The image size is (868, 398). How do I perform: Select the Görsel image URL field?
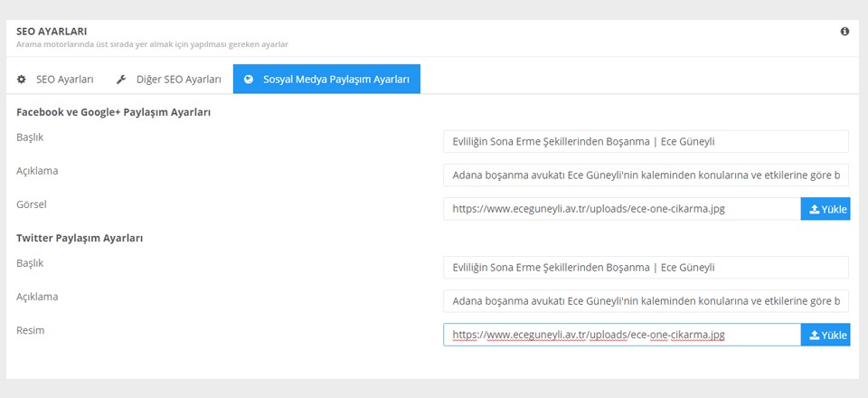[x=622, y=209]
